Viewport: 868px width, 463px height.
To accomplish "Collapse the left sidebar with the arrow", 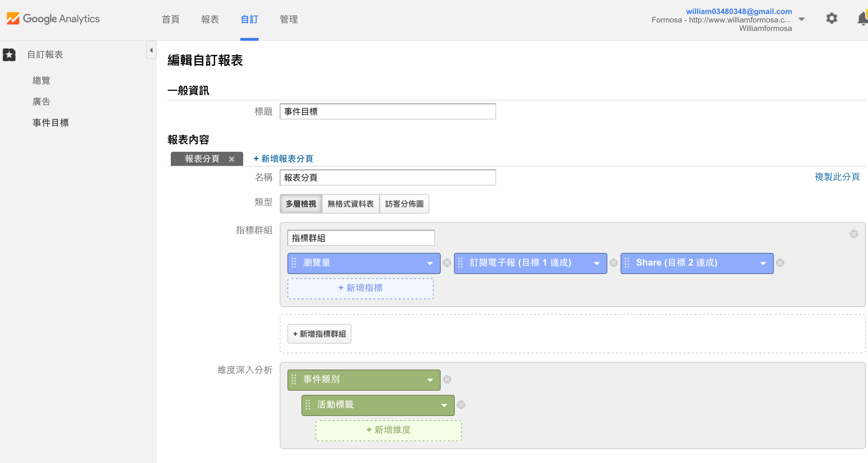I will tap(151, 50).
